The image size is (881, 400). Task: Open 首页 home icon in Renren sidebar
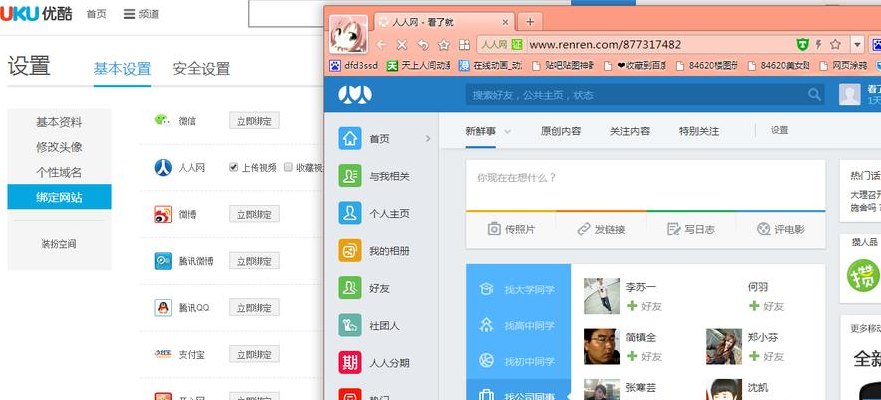[349, 138]
